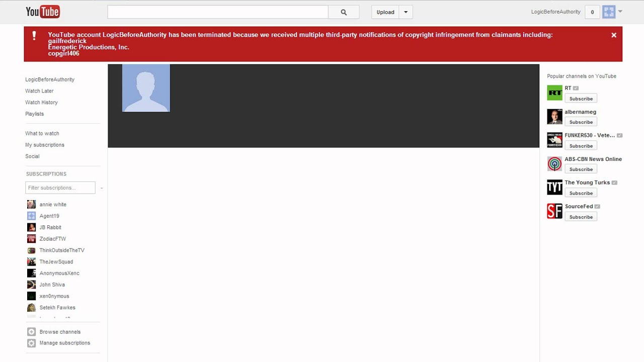Screen dimensions: 644x362
Task: Click the default channel profile picture
Action: [146, 88]
